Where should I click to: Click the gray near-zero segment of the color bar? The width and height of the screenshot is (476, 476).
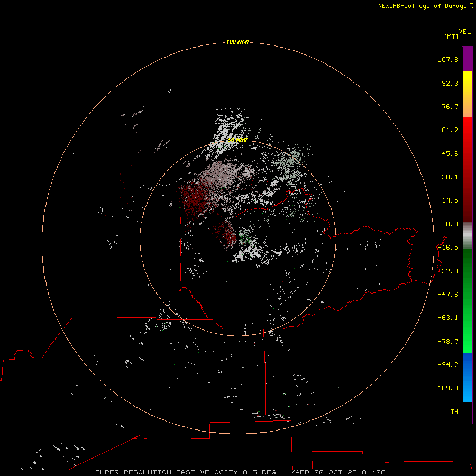coord(467,235)
